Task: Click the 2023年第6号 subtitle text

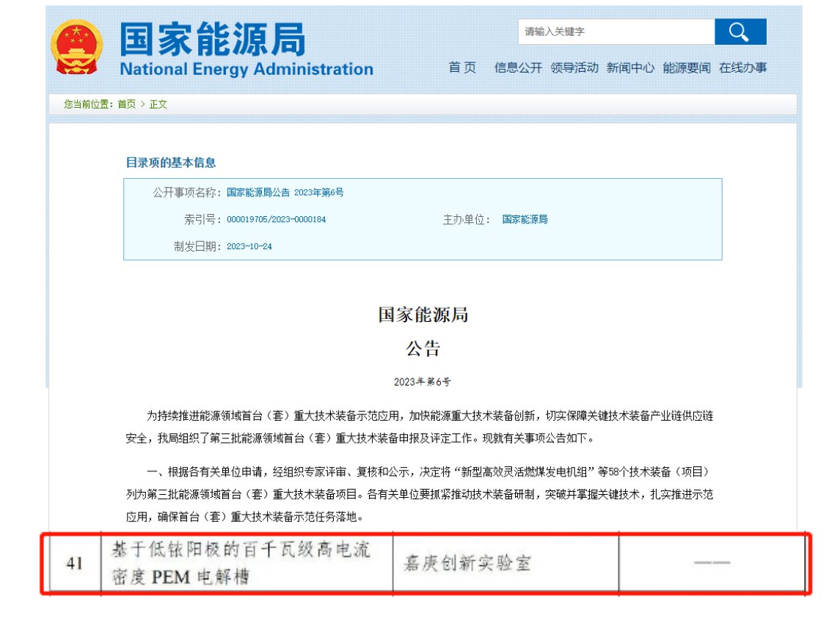Action: point(422,382)
